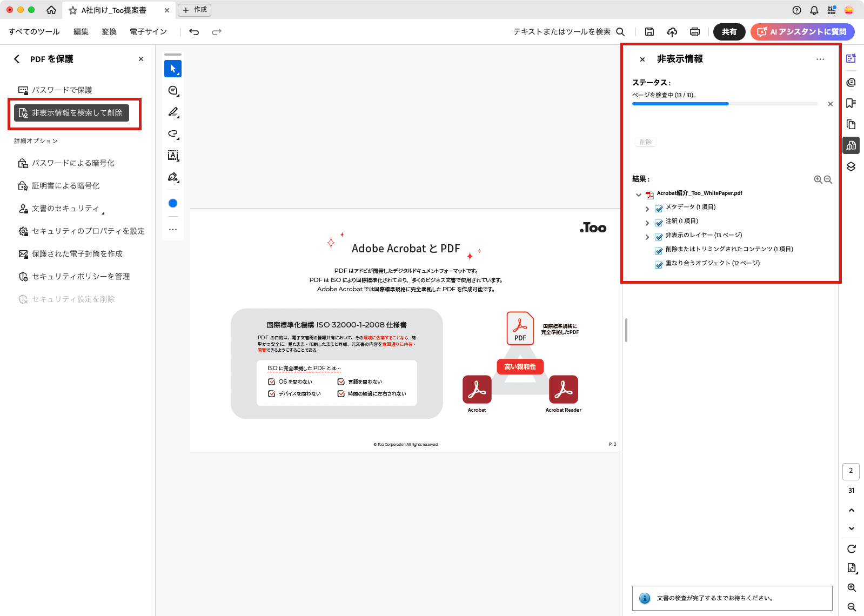Click the blue color swatch in toolbar
Image resolution: width=864 pixels, height=616 pixels.
173,203
